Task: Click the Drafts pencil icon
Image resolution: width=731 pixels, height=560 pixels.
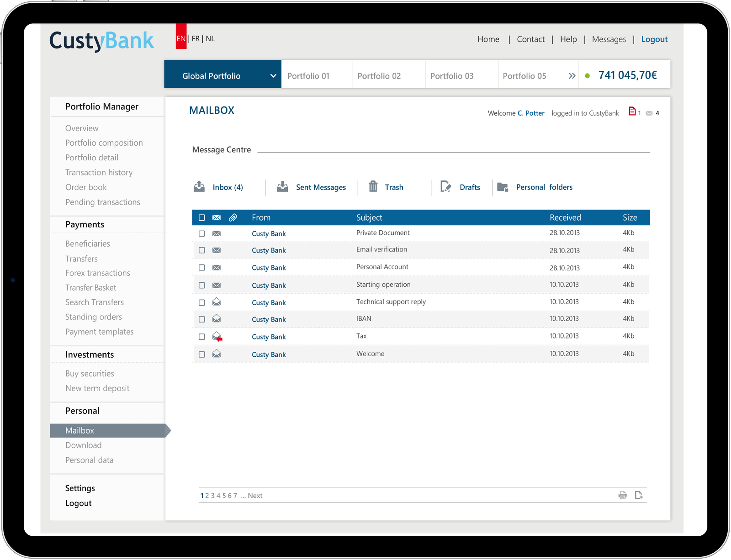Action: point(445,187)
